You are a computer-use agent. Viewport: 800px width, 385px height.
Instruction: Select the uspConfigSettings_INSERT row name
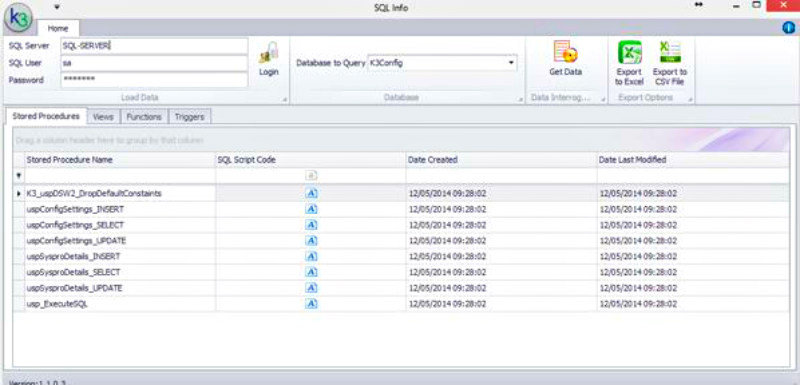(75, 209)
